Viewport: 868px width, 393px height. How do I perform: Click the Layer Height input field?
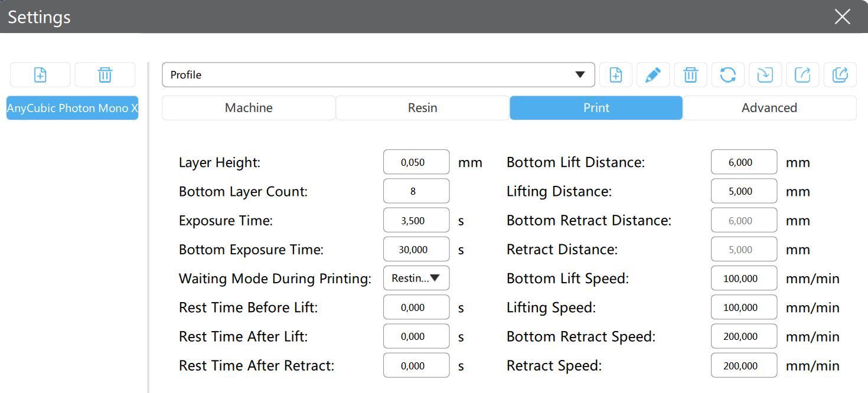(x=416, y=162)
